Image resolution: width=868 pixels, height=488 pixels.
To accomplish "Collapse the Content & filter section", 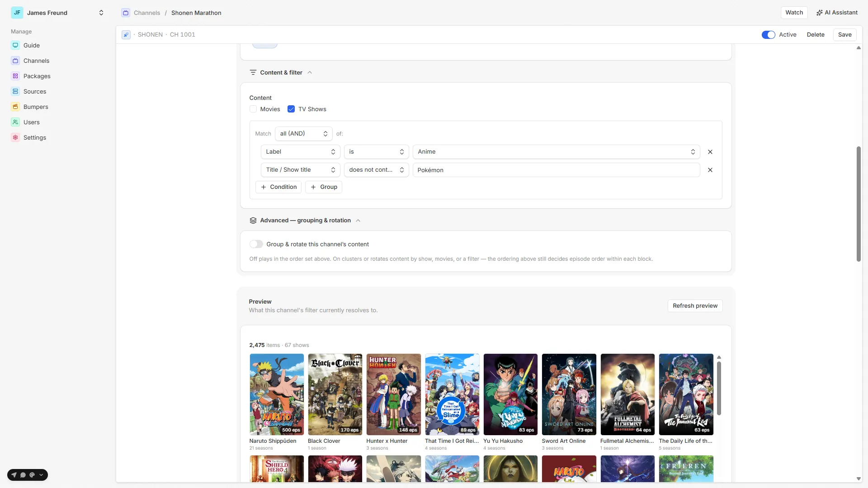I will click(x=310, y=72).
